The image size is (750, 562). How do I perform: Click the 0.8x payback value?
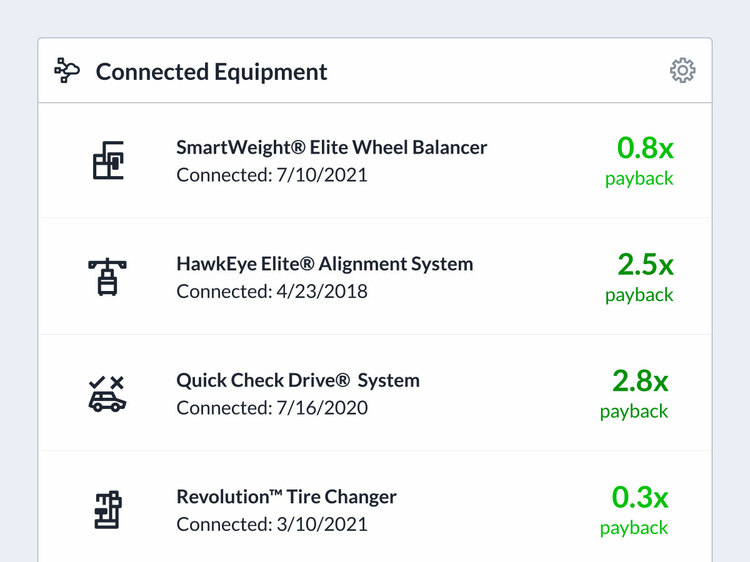(645, 148)
